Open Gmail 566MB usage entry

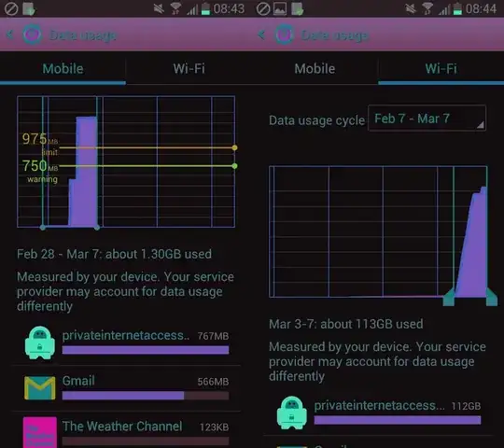coord(126,388)
